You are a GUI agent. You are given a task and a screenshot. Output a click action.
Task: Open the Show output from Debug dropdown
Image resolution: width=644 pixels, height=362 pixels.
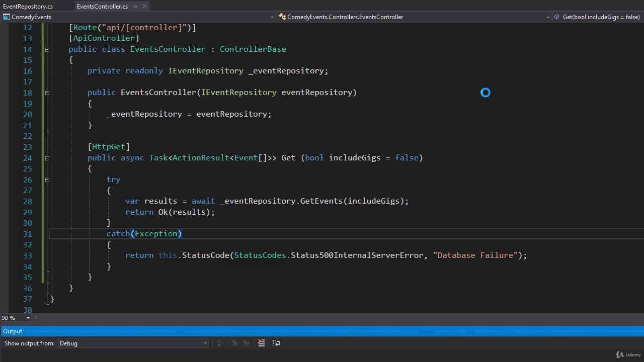tap(133, 343)
